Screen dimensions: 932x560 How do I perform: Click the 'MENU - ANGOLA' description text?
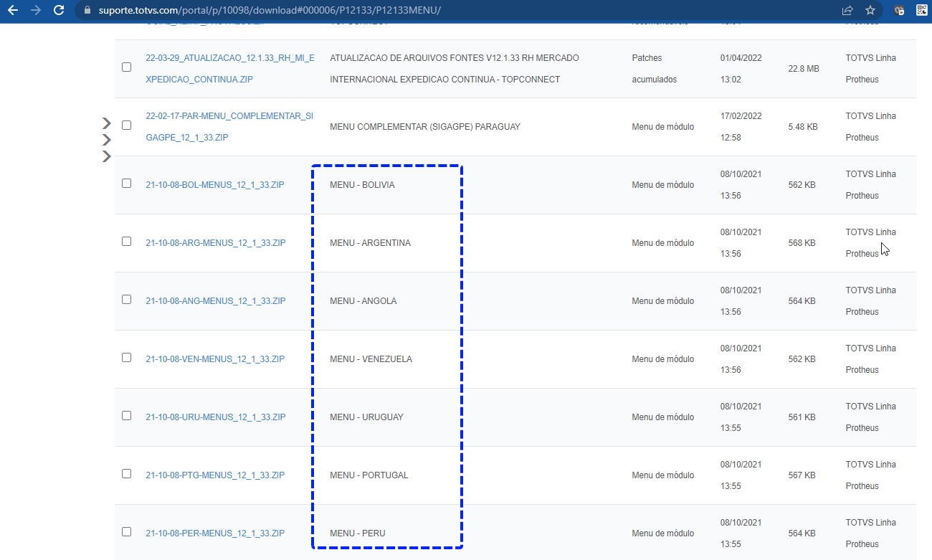[363, 301]
